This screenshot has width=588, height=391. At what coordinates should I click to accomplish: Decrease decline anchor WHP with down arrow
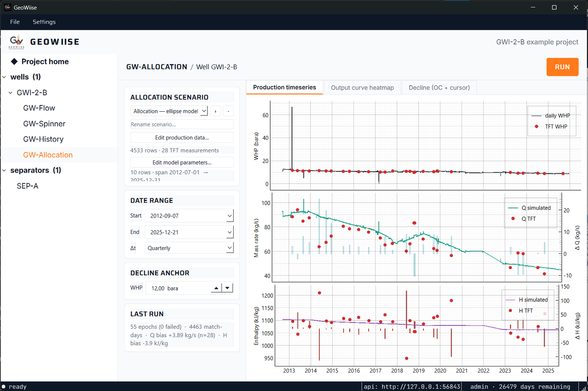click(x=227, y=288)
